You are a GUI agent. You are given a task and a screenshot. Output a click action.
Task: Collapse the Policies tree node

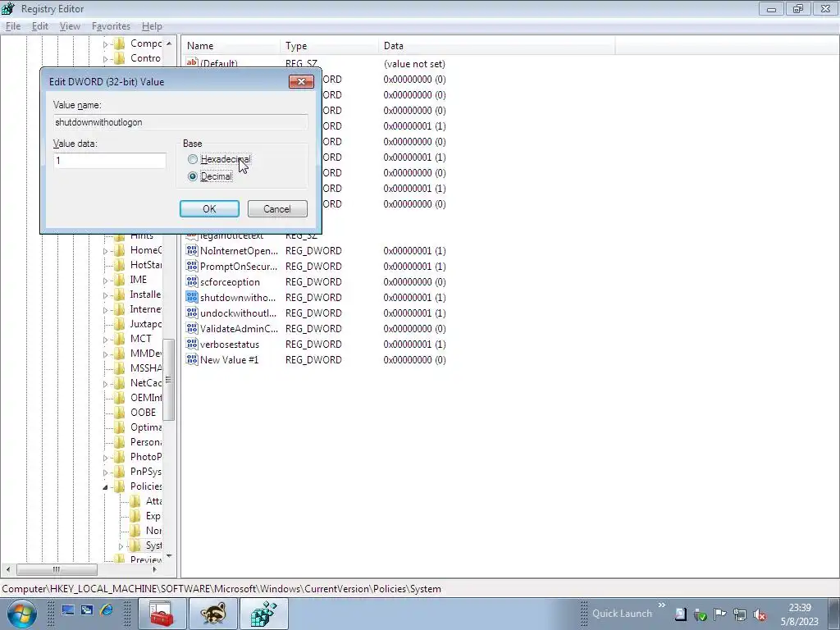(x=105, y=487)
